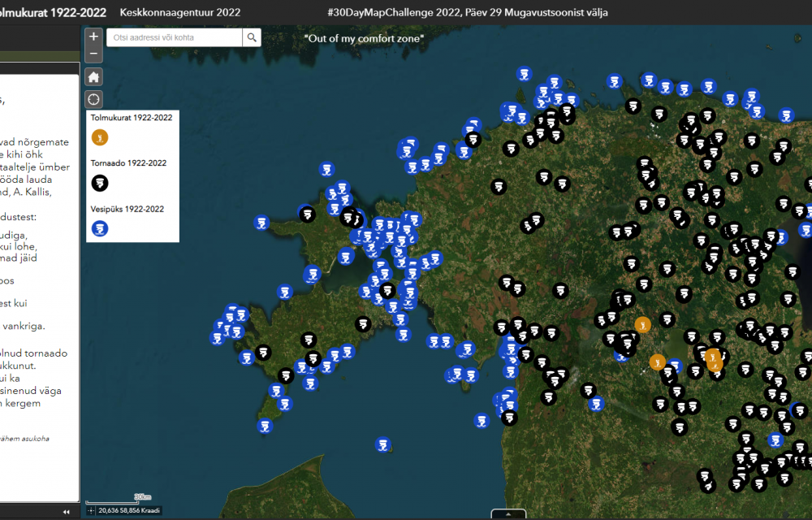
Task: Open the coordinates readout 20,636 58,856
Action: 129,511
